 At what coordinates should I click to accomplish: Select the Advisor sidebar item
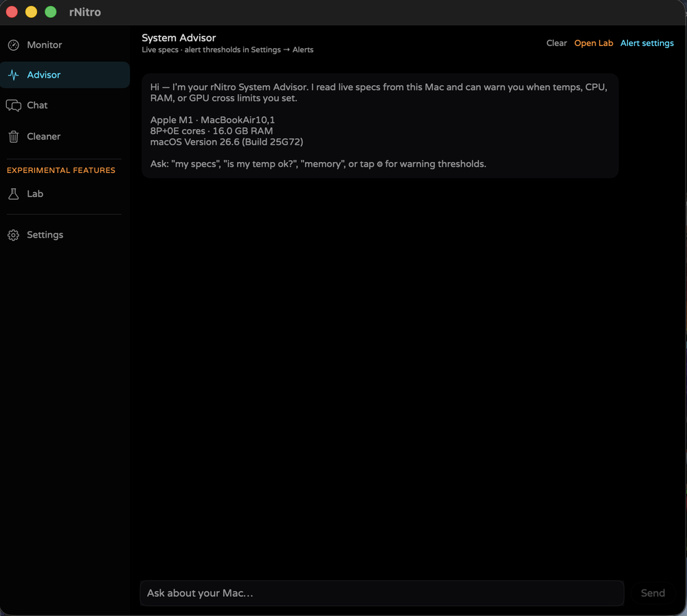point(65,75)
